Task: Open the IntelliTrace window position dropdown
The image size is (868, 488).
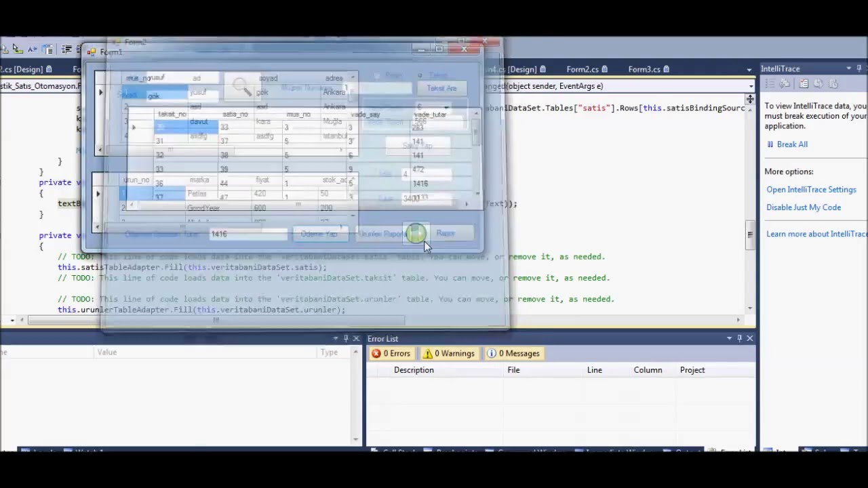Action: click(848, 68)
